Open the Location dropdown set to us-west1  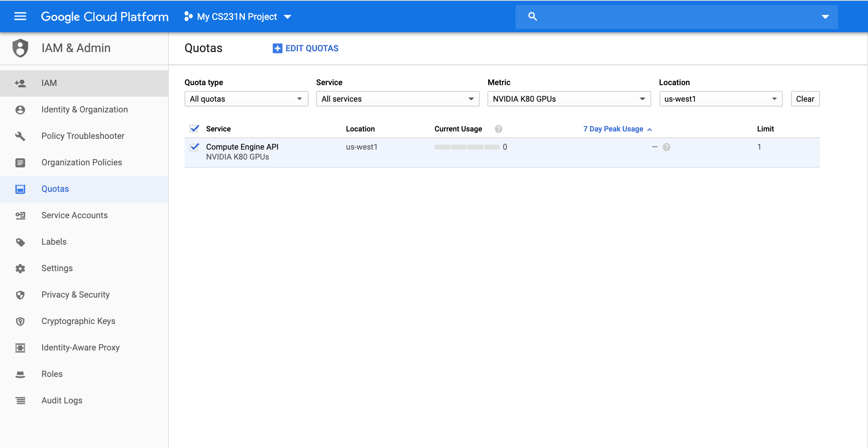720,99
